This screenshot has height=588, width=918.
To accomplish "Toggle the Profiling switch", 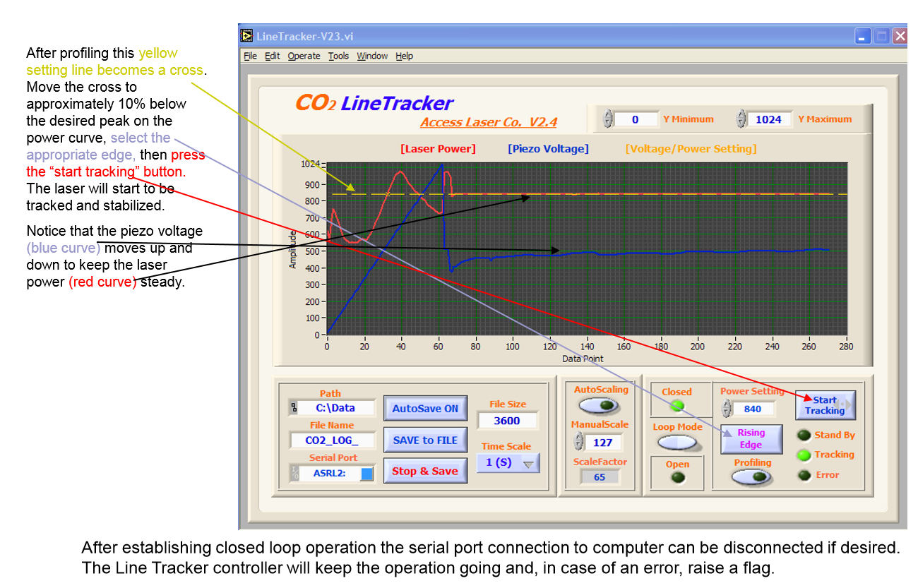I will 751,477.
